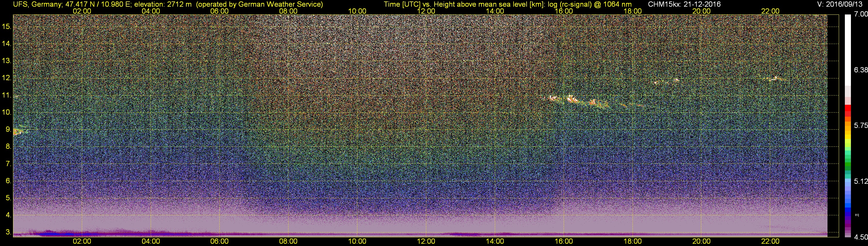The width and height of the screenshot is (868, 246).
Task: Click the height axis label '15.'
Action: [7, 27]
